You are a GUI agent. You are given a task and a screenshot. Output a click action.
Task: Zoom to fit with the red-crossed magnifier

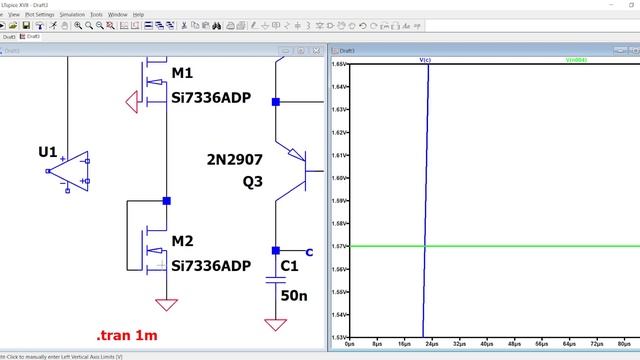tap(110, 26)
